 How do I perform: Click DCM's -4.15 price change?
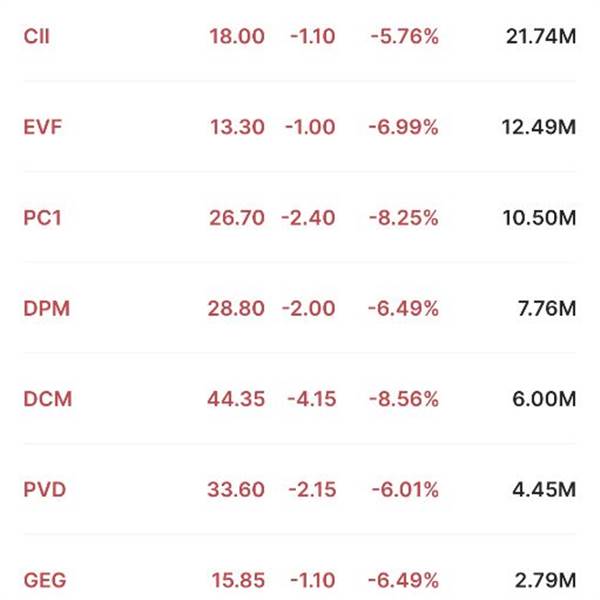coord(310,399)
